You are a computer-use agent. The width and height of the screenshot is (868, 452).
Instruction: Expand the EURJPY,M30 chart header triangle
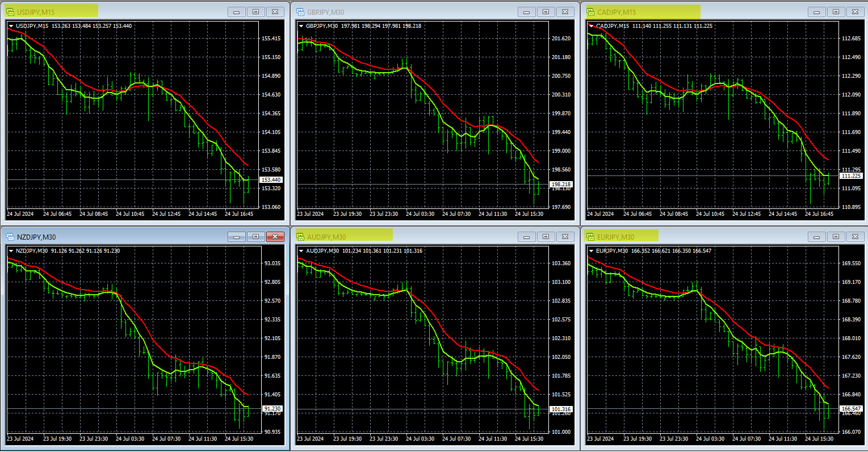[591, 250]
